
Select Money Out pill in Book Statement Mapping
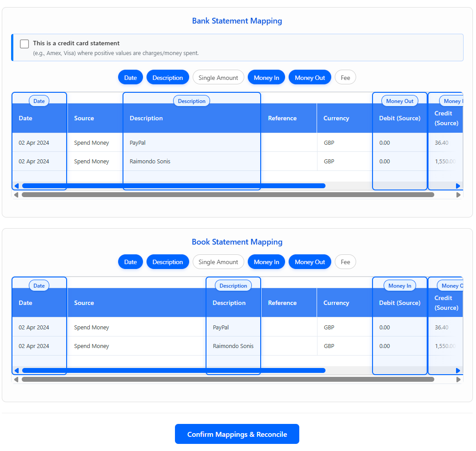[309, 262]
